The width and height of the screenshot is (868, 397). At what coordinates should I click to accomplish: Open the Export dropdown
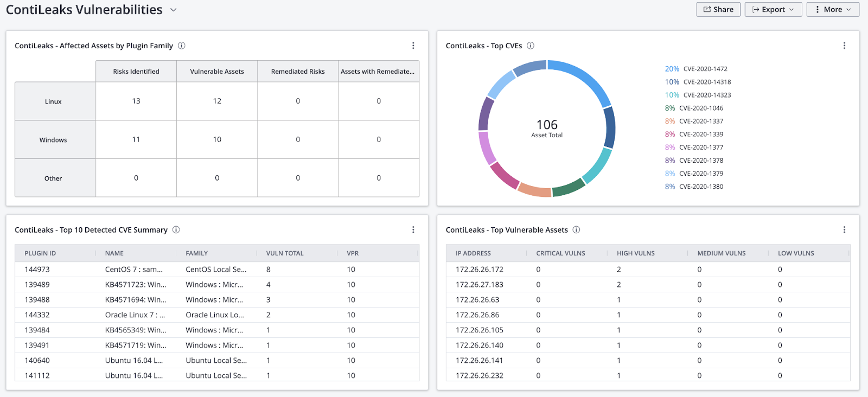point(773,9)
